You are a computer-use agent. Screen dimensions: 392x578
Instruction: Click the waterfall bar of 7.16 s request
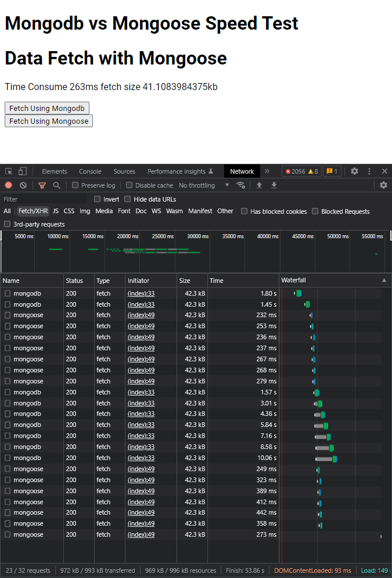point(323,436)
